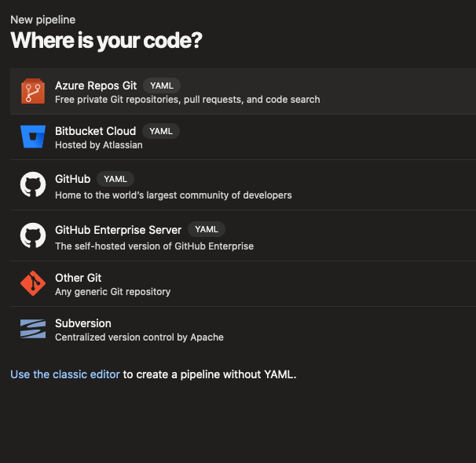Choose Other Git repository option
This screenshot has height=463, width=476.
tap(78, 278)
